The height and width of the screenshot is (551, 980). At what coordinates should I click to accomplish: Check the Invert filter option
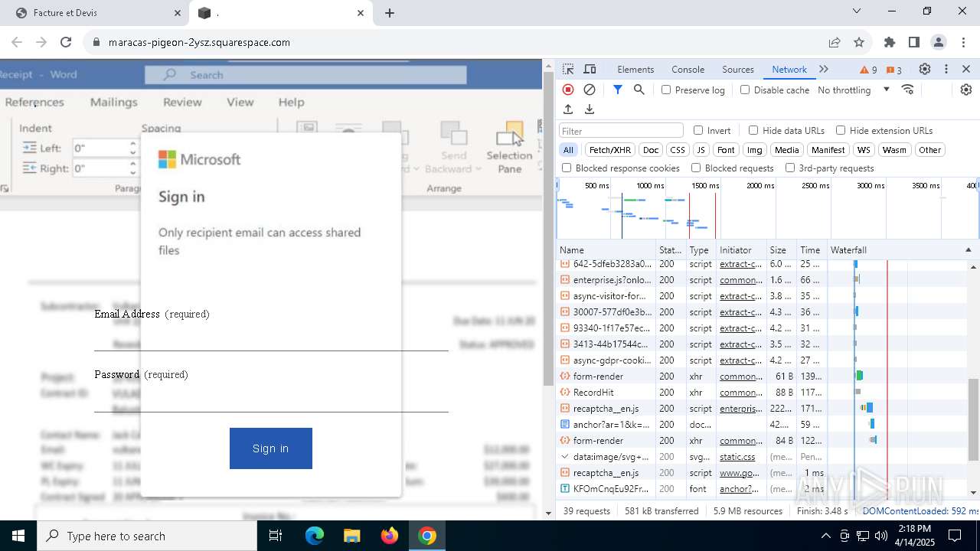pos(698,130)
